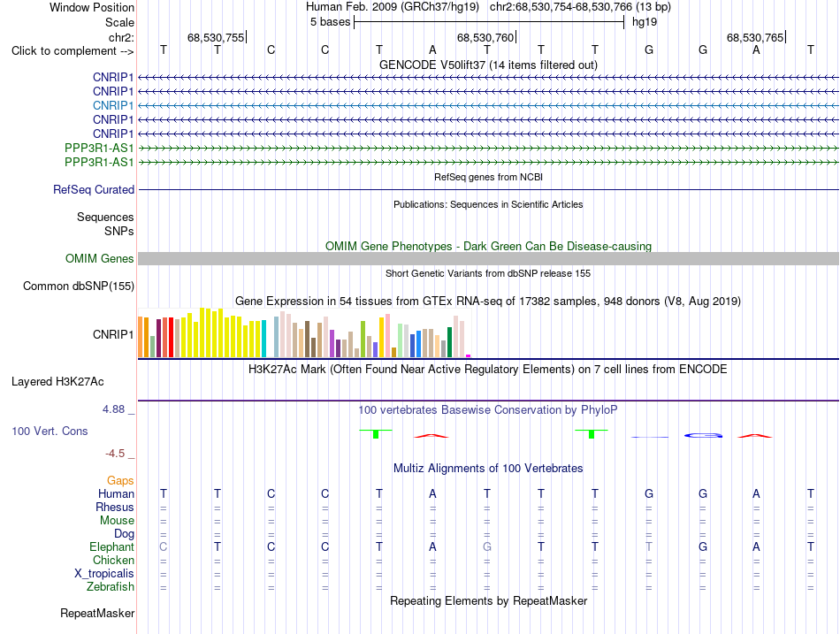840x634 pixels.
Task: Open OMIM Gene Phenotypes track title
Action: click(x=488, y=246)
